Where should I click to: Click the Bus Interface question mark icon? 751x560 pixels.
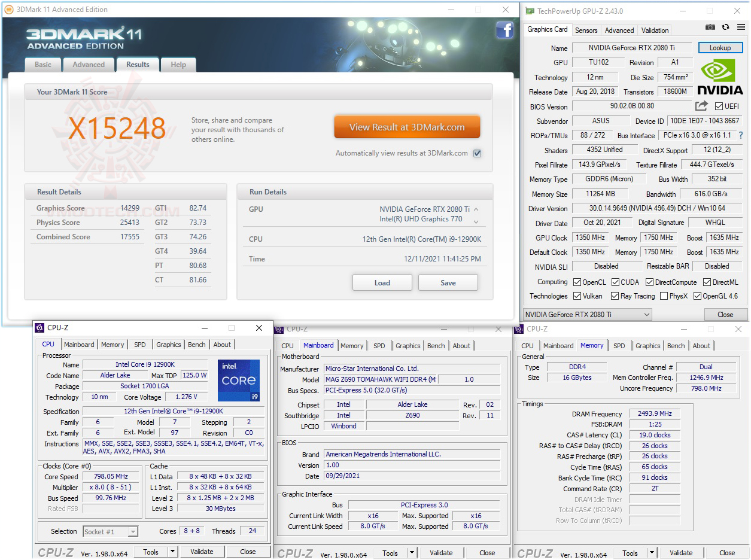click(x=741, y=135)
